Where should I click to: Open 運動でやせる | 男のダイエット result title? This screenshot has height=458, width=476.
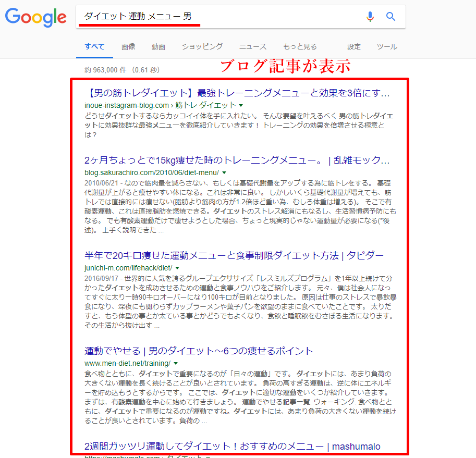[x=199, y=351]
